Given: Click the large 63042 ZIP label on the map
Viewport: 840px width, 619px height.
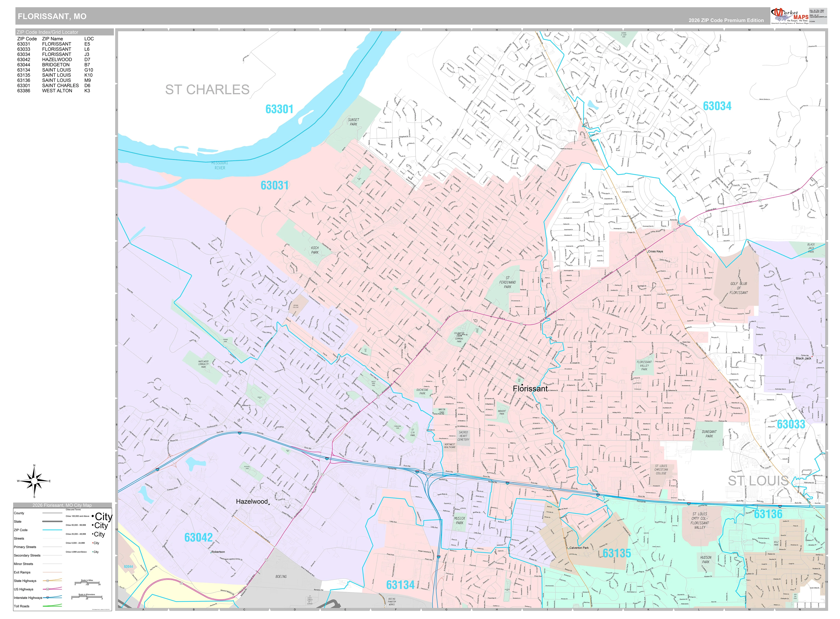Looking at the screenshot, I should coord(199,538).
